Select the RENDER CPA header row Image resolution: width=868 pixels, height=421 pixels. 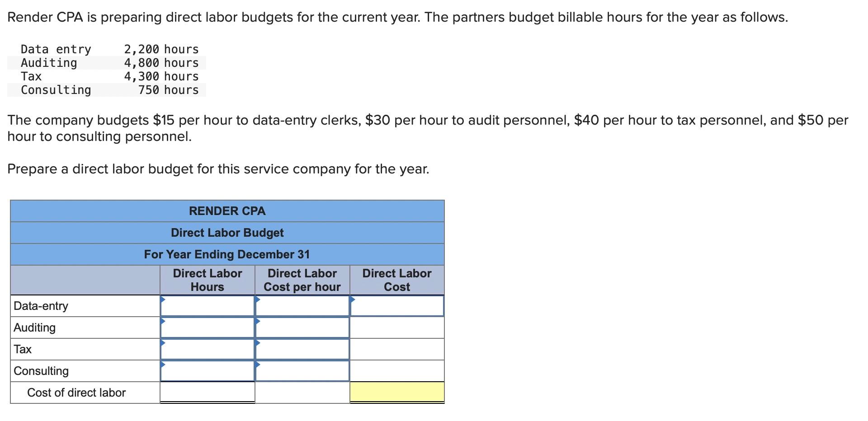pos(227,211)
